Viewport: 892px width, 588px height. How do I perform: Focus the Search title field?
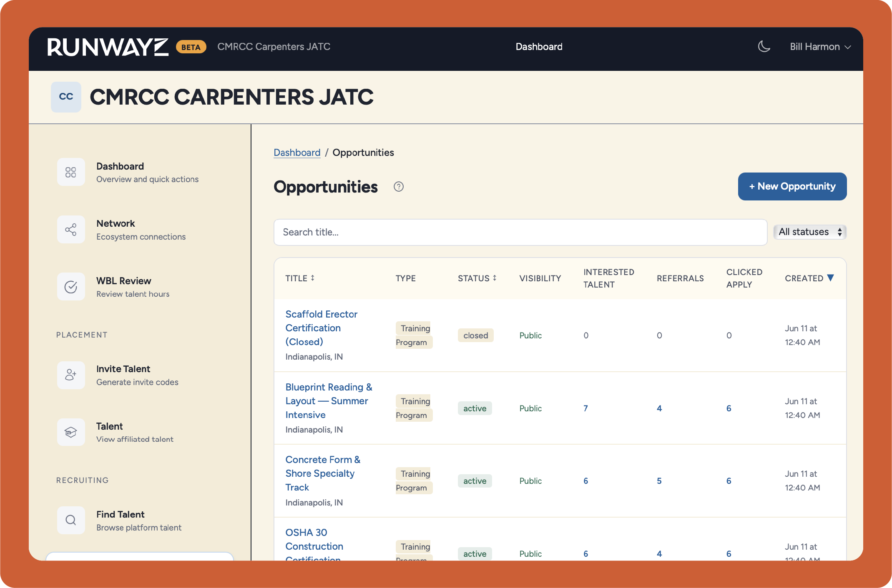click(x=520, y=232)
